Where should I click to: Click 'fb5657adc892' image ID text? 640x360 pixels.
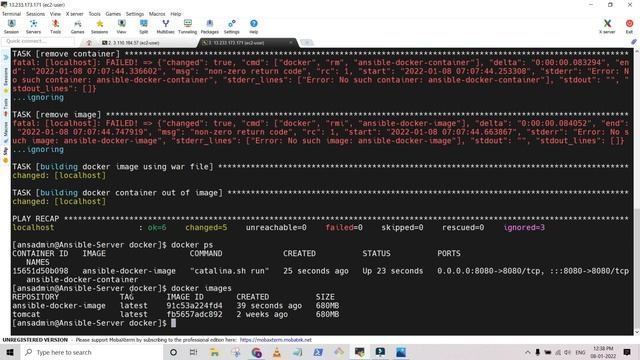[194, 314]
